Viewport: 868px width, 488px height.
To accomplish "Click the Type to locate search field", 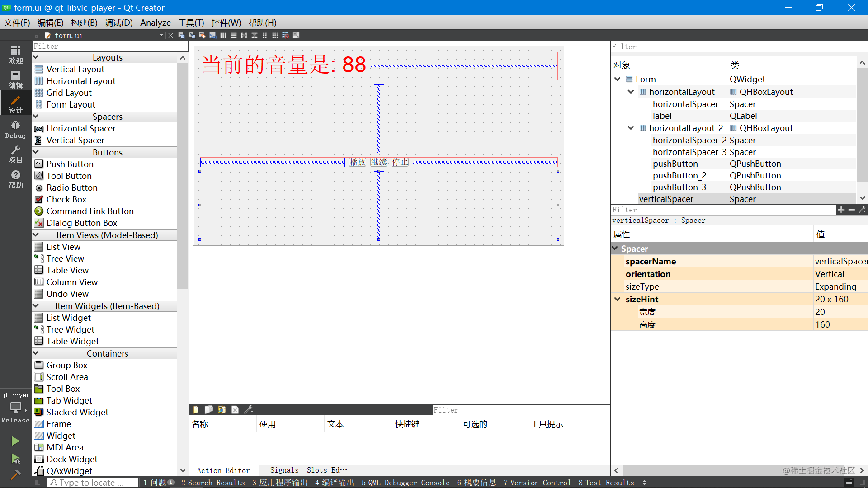I will (93, 483).
